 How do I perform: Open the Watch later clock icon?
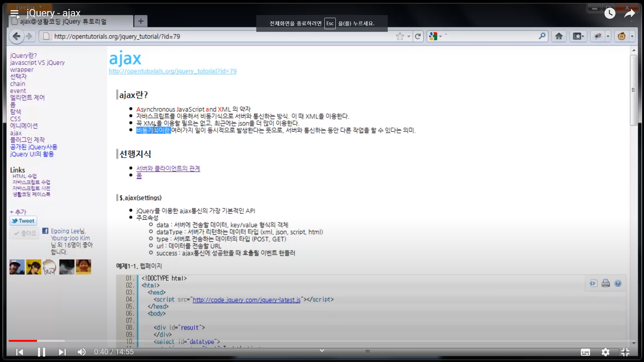click(610, 13)
